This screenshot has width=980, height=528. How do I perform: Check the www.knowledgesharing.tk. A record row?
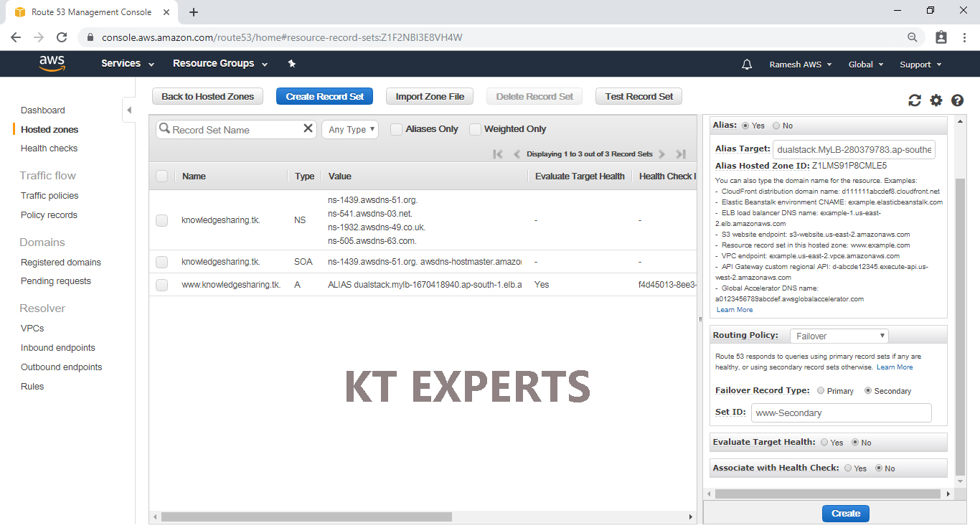pyautogui.click(x=161, y=285)
